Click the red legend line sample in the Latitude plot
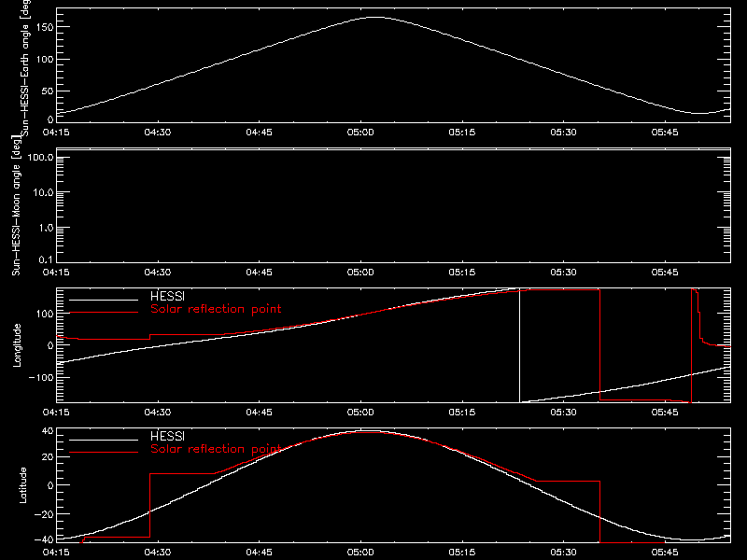Viewport: 747px width, 560px height. click(104, 453)
